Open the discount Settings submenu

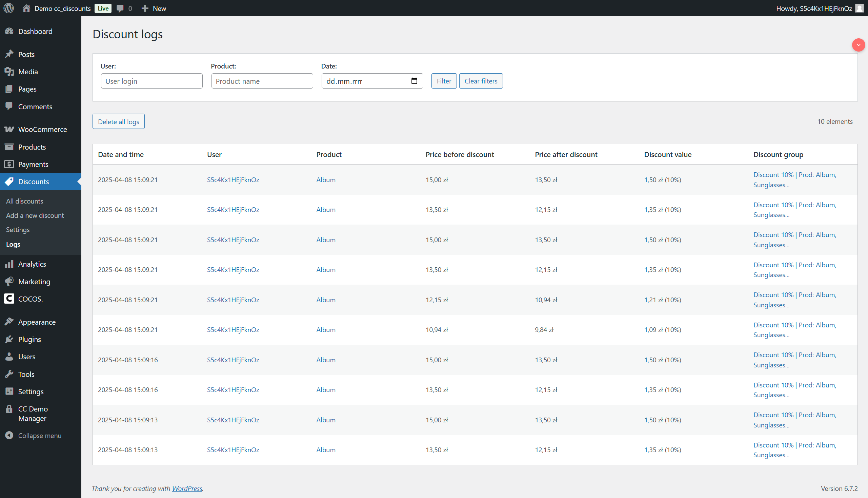18,230
